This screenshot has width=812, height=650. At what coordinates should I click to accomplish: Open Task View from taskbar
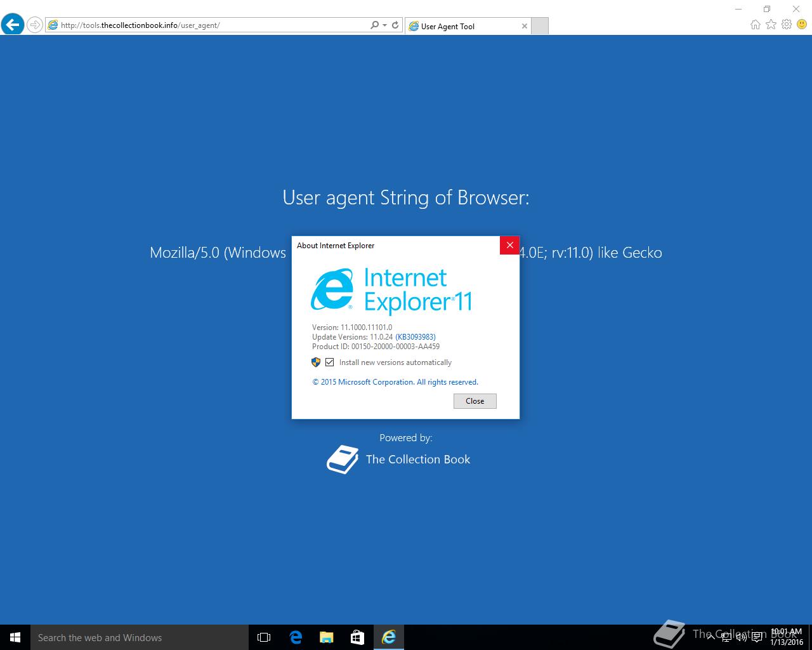click(264, 637)
